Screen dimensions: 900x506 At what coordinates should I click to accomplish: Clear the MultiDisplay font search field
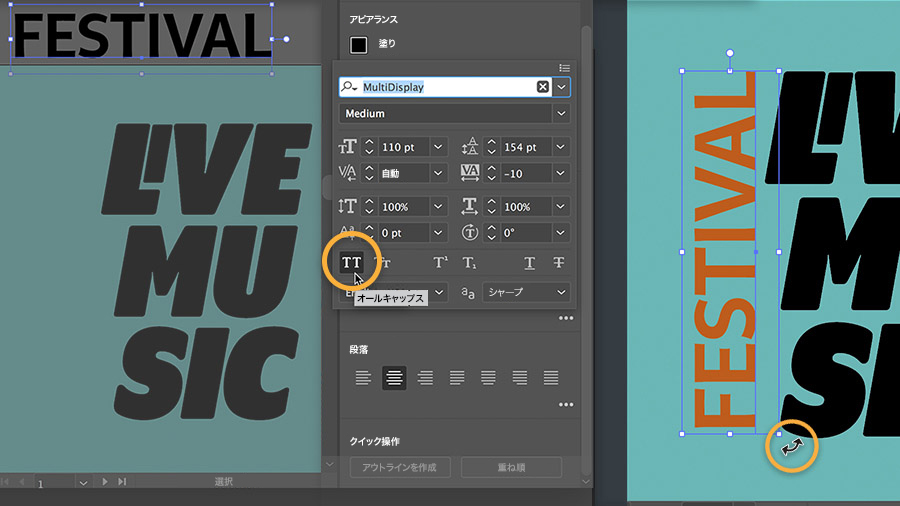coord(542,87)
